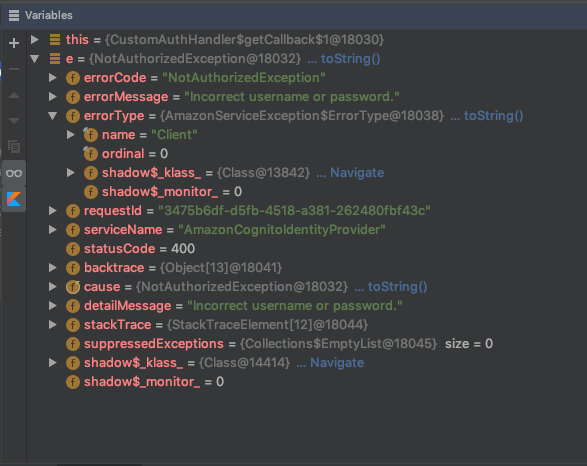Click the Remove Watch minus icon
587x466 pixels.
[14, 69]
